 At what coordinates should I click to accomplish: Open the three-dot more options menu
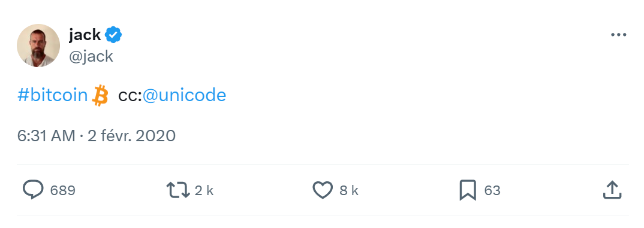pos(618,35)
